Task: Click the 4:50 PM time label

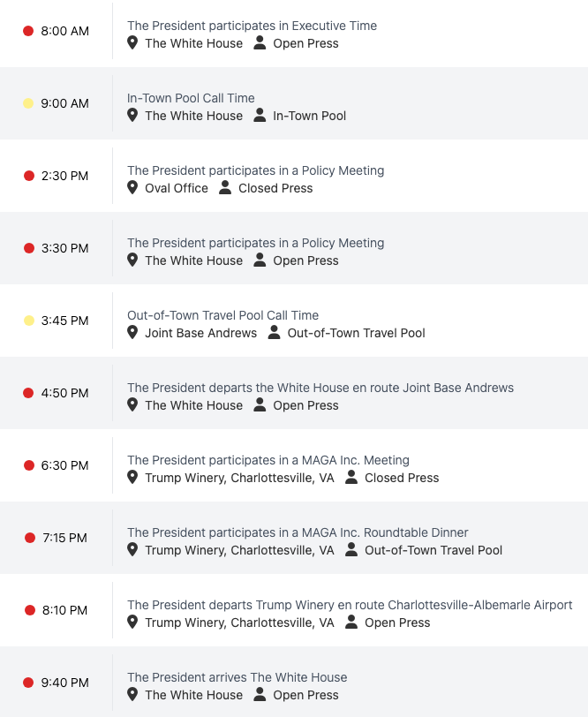Action: tap(64, 393)
